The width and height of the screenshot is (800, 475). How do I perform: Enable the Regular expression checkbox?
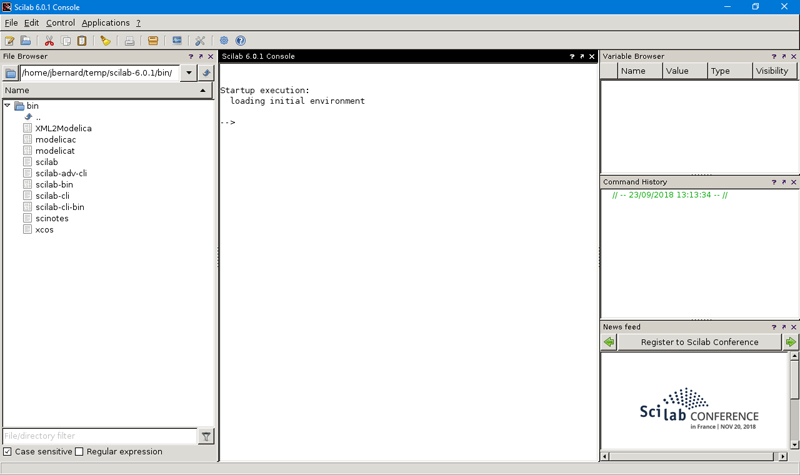[x=79, y=452]
